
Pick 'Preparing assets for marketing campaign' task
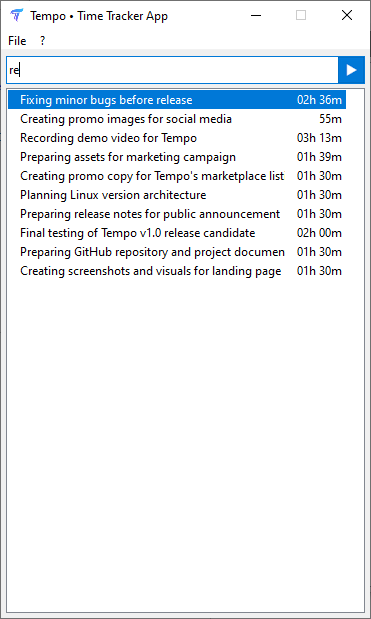click(x=177, y=157)
